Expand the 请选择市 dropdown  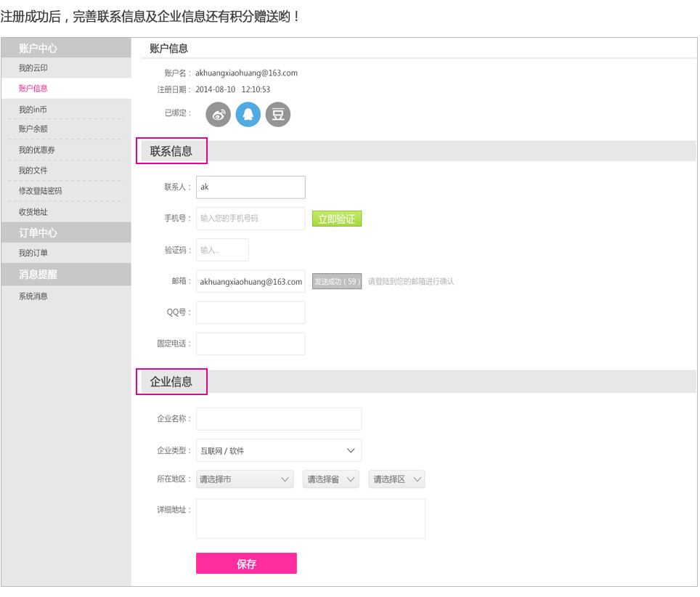[244, 479]
